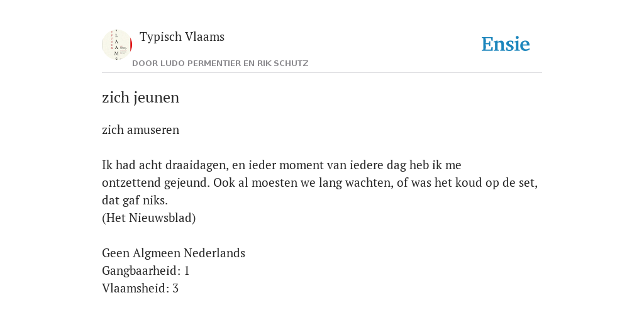
Task: Click the 'Vlaamsheid: 3' rating line
Action: click(140, 288)
